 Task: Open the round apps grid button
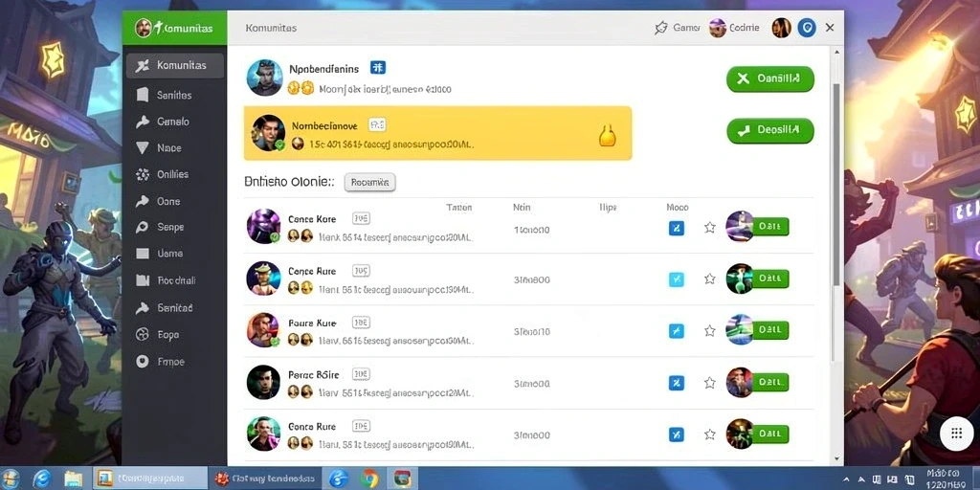point(954,434)
